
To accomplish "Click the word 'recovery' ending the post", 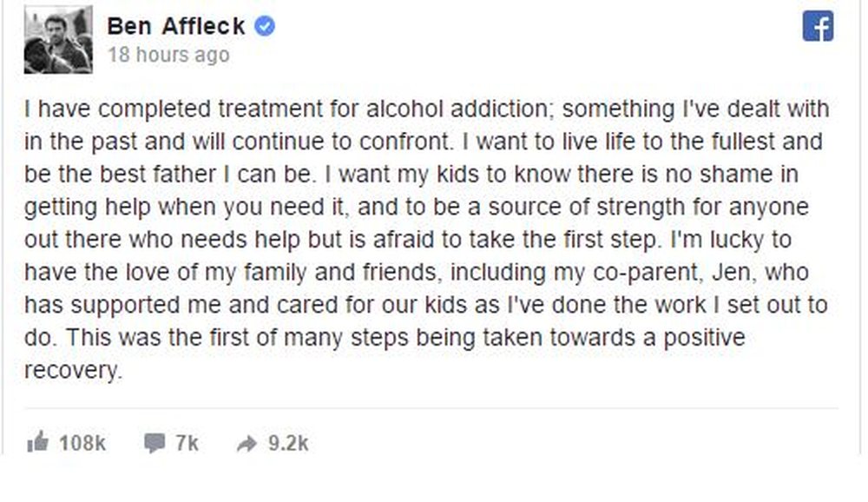I will pyautogui.click(x=73, y=371).
